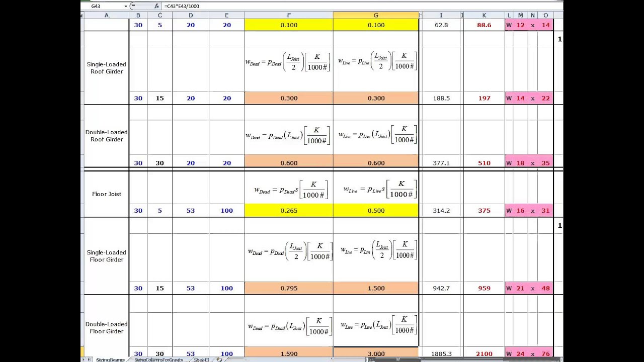The width and height of the screenshot is (644, 362).
Task: Select column F header
Action: click(x=289, y=16)
